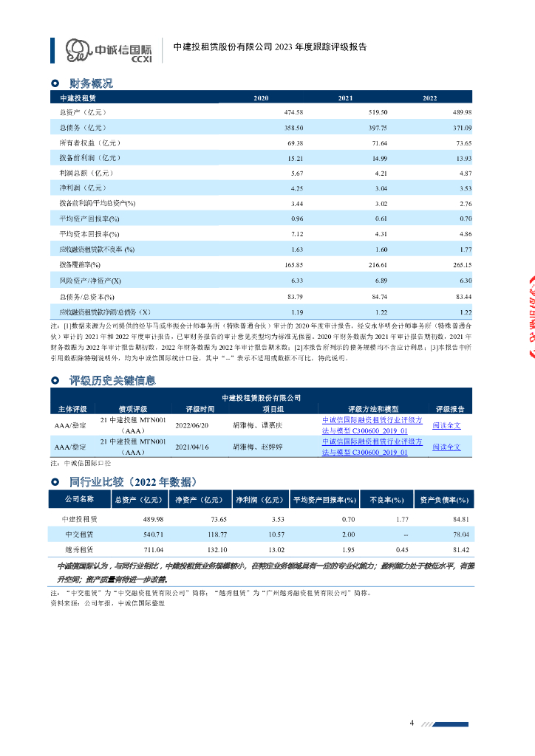Click the 风险资产/净资产(X) row label
Viewport: 535px width, 756px height.
(x=90, y=281)
